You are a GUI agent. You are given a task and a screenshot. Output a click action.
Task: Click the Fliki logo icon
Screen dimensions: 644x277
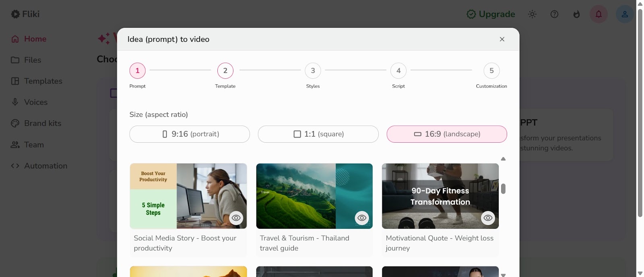pyautogui.click(x=15, y=14)
